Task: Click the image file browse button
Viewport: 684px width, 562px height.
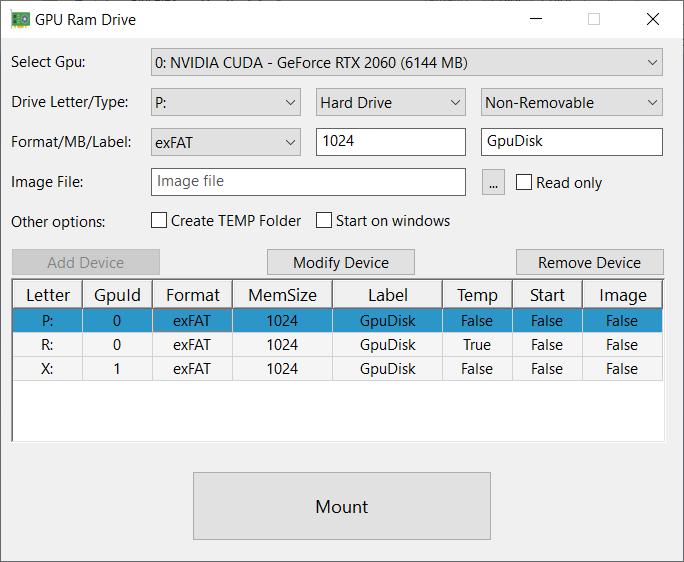Action: [x=493, y=182]
